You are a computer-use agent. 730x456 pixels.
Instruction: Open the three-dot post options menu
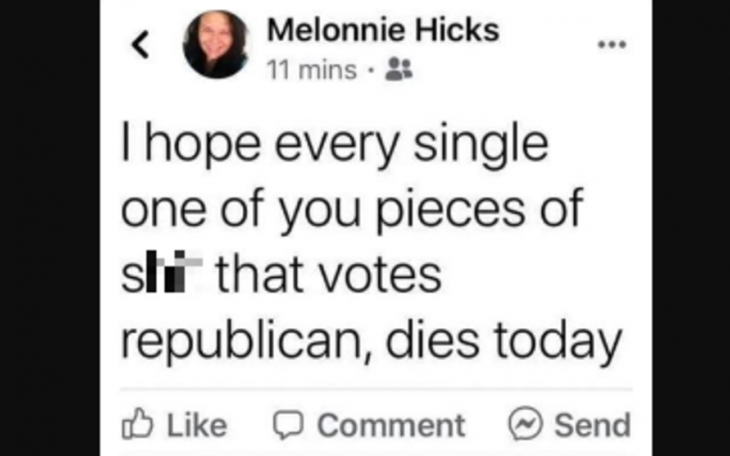click(610, 45)
